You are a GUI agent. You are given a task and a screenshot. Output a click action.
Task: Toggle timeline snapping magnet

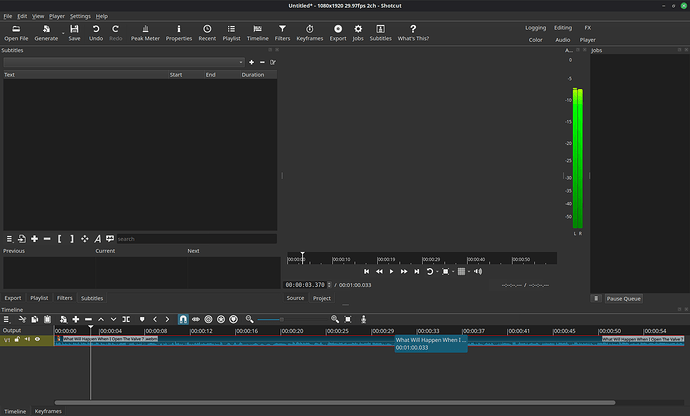[x=183, y=319]
